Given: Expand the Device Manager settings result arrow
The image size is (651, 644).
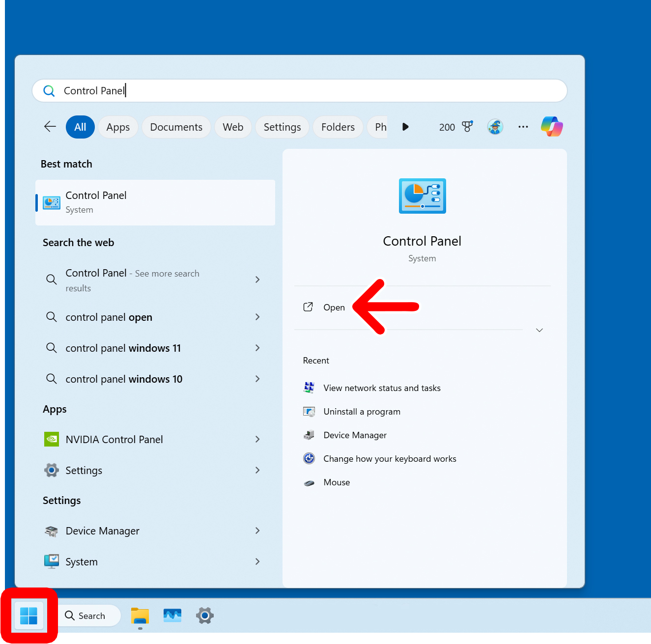Looking at the screenshot, I should click(257, 531).
